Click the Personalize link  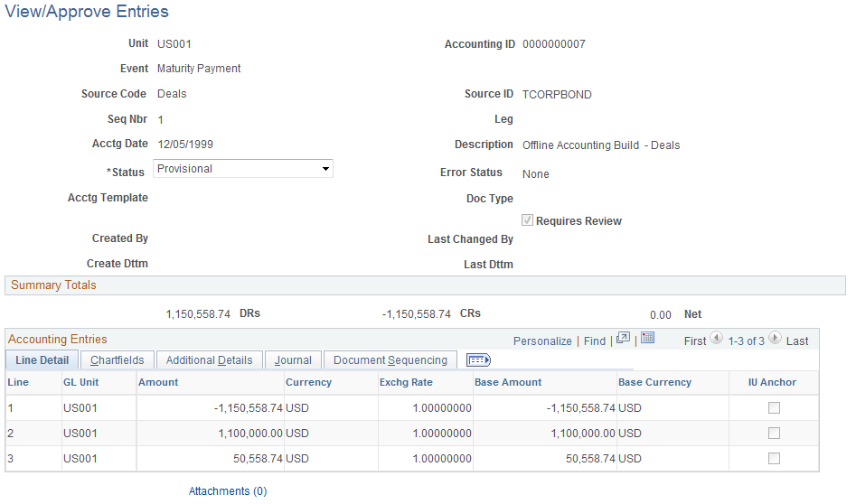point(542,341)
